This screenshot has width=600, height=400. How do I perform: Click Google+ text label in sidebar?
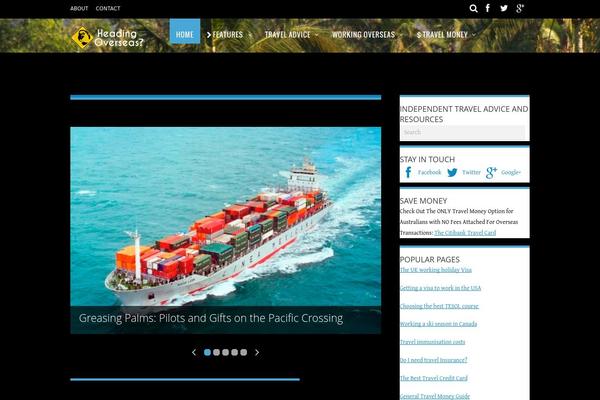click(511, 172)
